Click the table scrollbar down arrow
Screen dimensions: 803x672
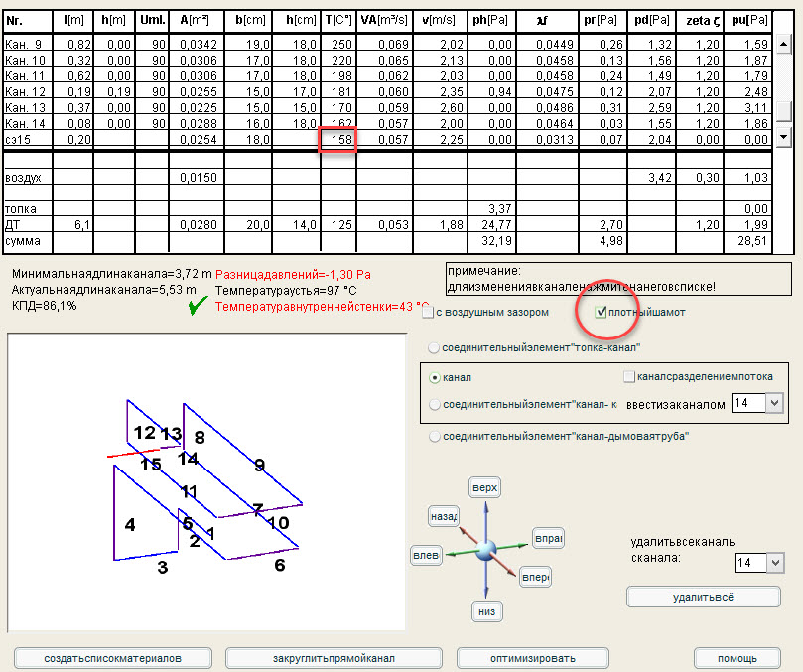click(784, 137)
